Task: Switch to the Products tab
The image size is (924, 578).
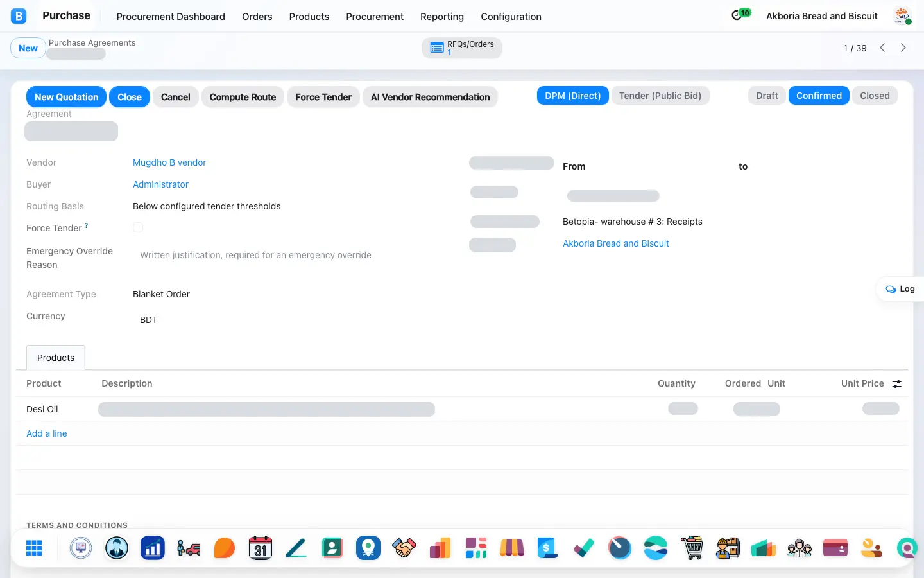Action: pyautogui.click(x=56, y=358)
